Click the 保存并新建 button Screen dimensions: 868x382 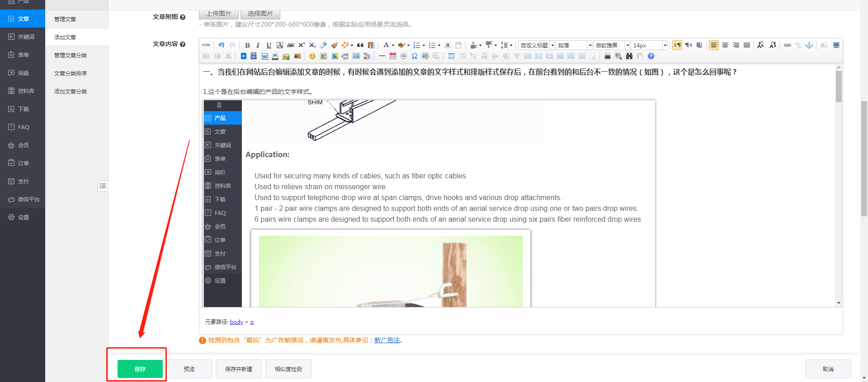click(x=239, y=369)
